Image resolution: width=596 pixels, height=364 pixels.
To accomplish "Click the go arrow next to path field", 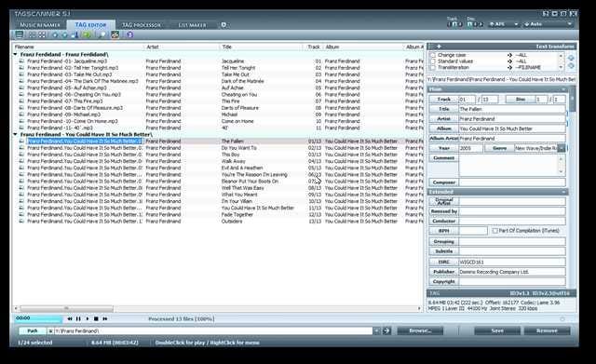I will [386, 330].
